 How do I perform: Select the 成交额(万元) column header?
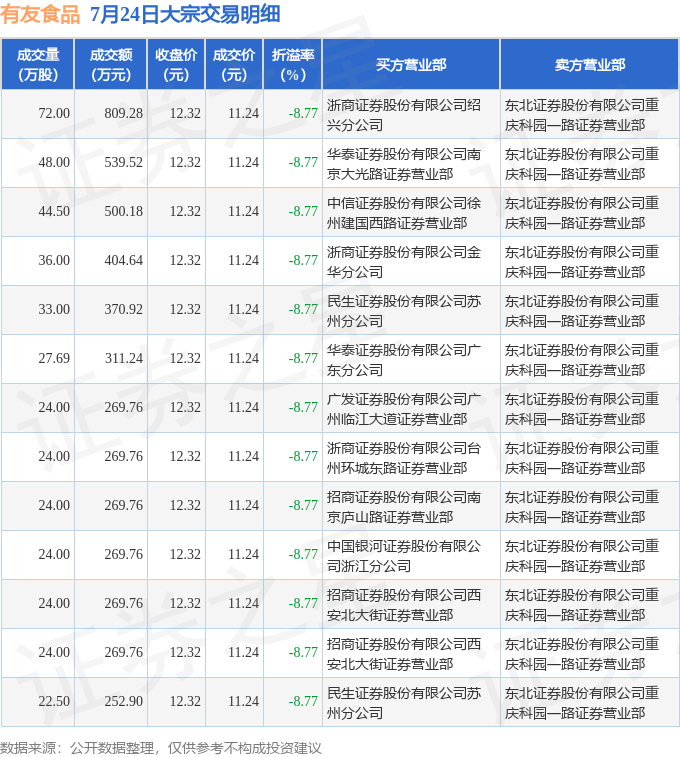[x=111, y=65]
